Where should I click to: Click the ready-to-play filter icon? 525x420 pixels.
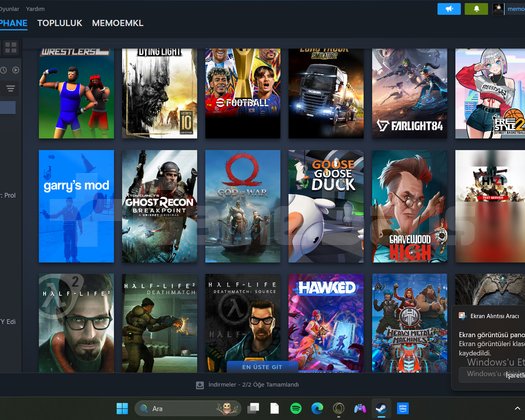16,70
